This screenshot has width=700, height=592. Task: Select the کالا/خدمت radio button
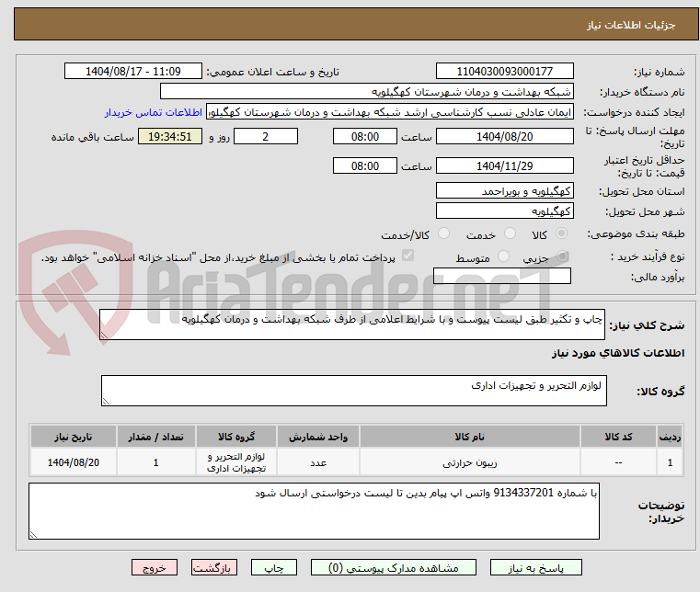pyautogui.click(x=443, y=233)
